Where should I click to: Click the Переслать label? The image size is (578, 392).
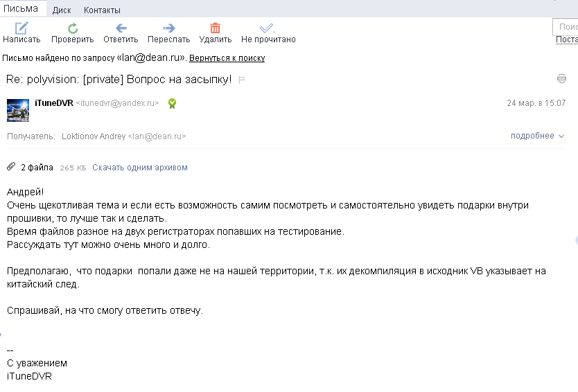pos(169,39)
